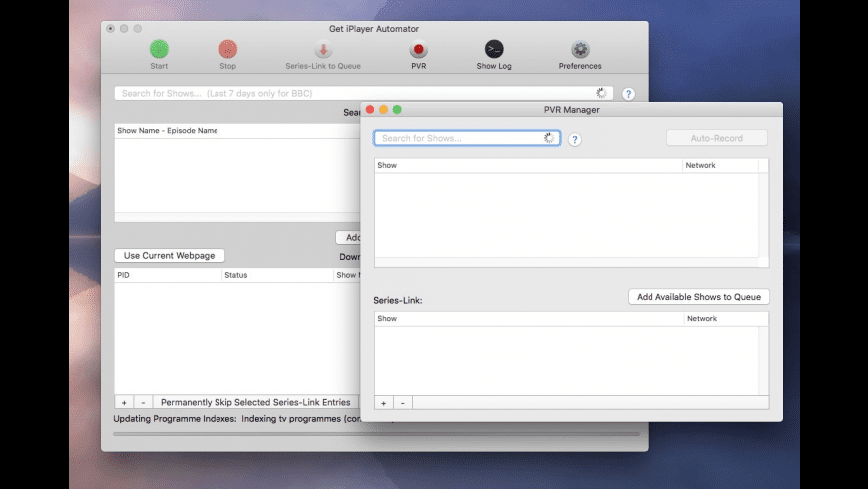Open Preferences gear icon
The height and width of the screenshot is (489, 868).
click(x=580, y=49)
